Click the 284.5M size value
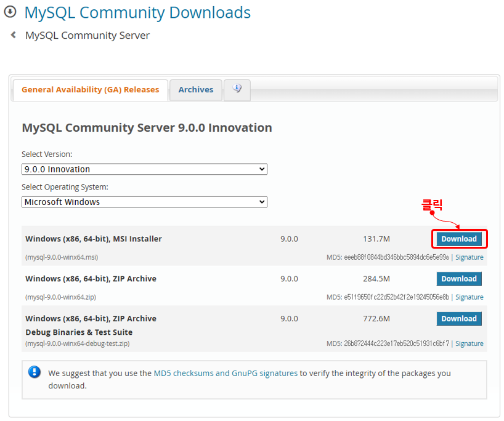 click(376, 279)
